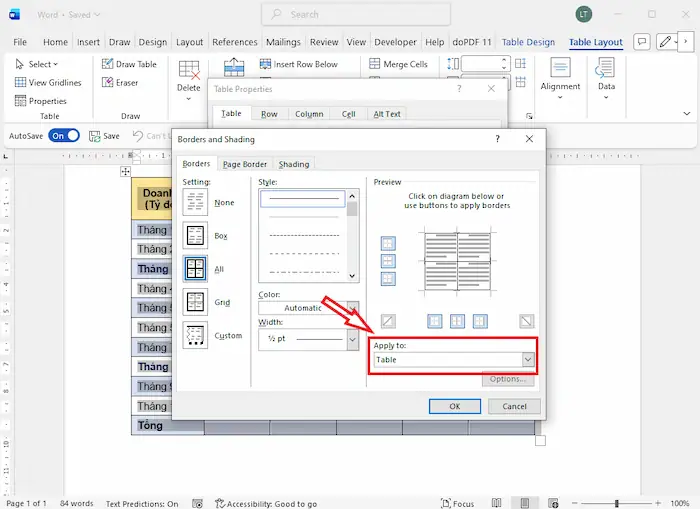Image resolution: width=700 pixels, height=509 pixels.
Task: Toggle diagonal down border in preview
Action: click(x=526, y=321)
